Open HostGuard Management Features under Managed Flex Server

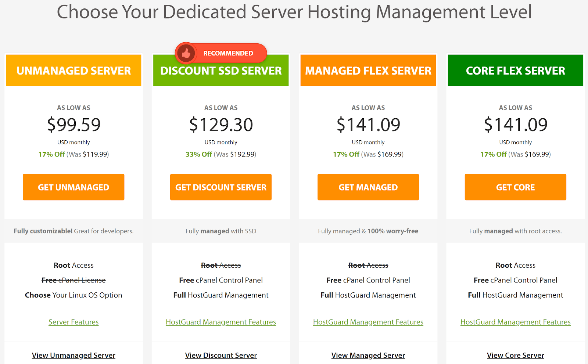(x=368, y=322)
